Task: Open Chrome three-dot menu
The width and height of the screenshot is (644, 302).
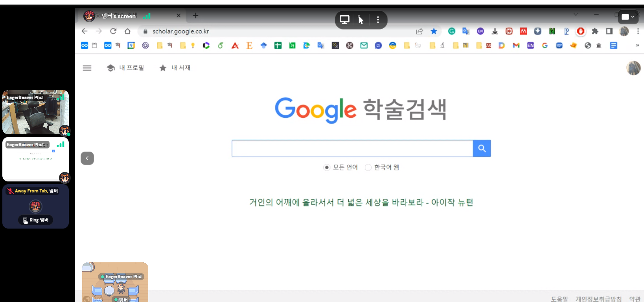Action: click(638, 31)
